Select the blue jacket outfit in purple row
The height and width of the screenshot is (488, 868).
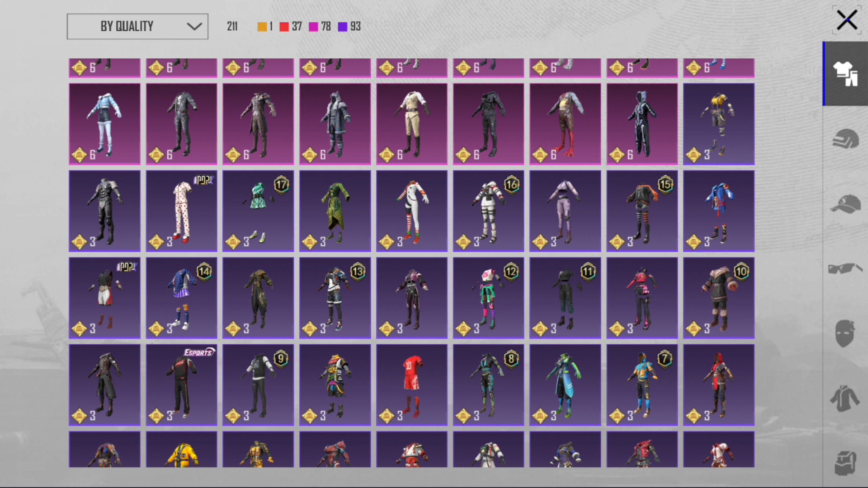(719, 211)
